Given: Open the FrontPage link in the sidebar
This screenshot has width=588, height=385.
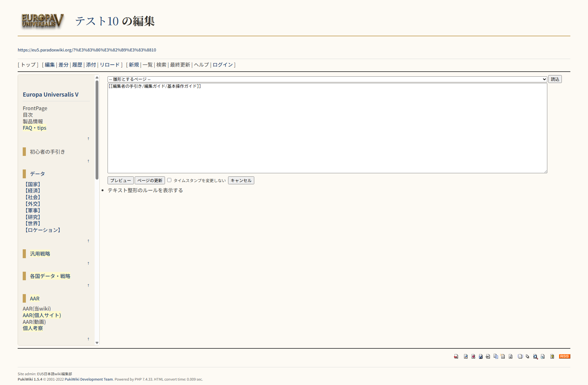Looking at the screenshot, I should pyautogui.click(x=35, y=108).
